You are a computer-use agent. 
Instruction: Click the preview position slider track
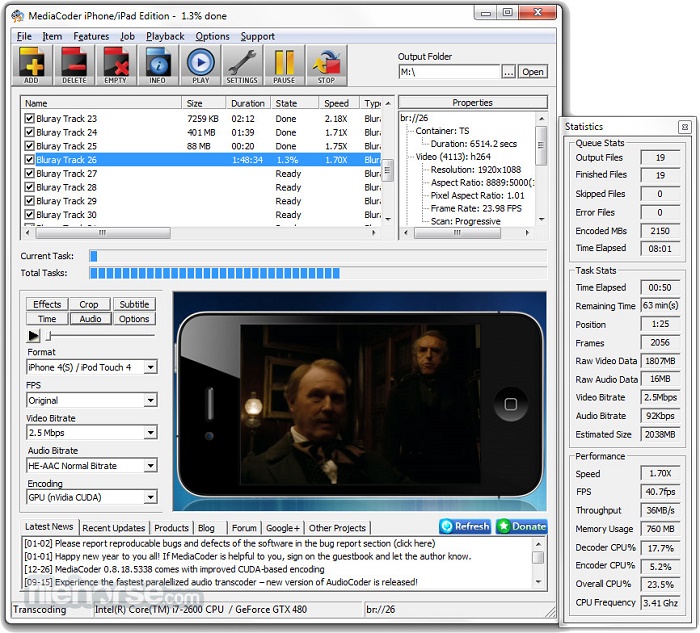[100, 336]
